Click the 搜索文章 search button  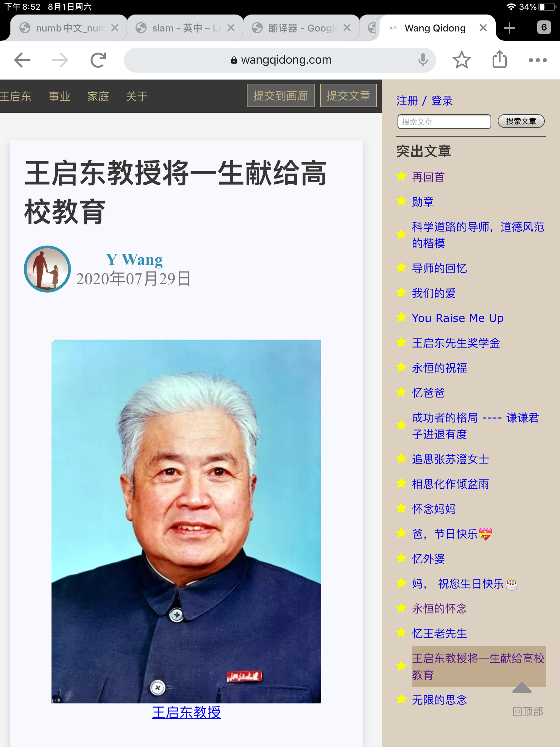point(521,121)
